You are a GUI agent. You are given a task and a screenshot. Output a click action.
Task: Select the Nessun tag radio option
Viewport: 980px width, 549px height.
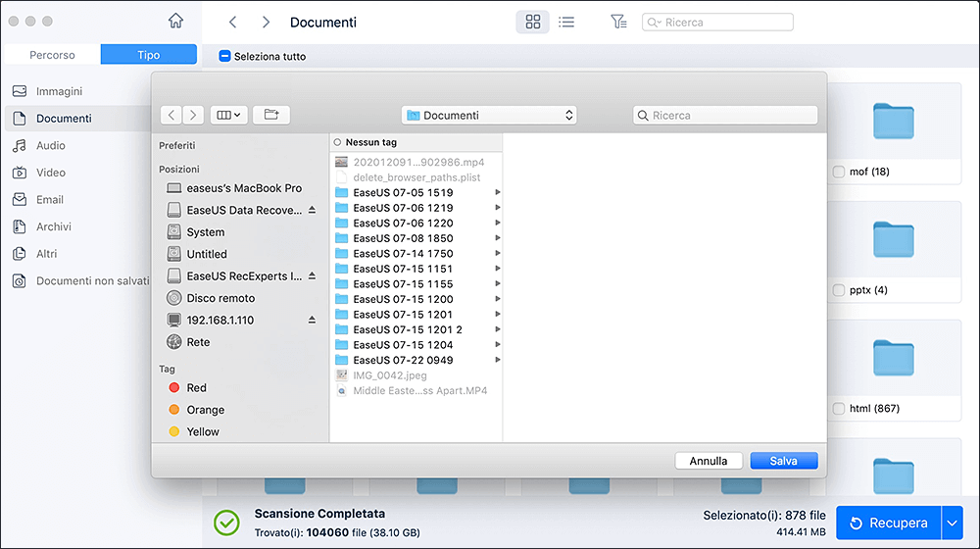coord(337,142)
